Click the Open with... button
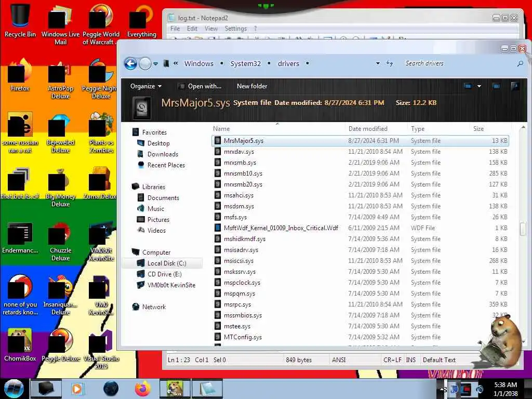The height and width of the screenshot is (399, 532). (200, 86)
